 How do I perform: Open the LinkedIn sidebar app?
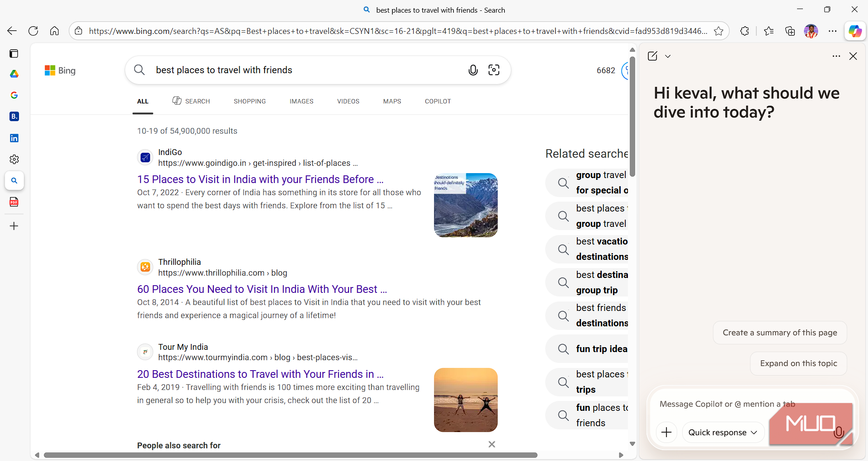[x=14, y=138]
